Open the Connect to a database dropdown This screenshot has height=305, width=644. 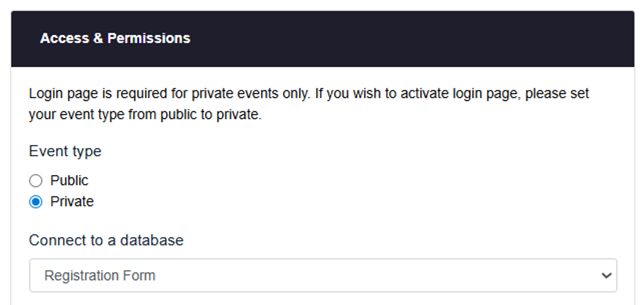click(x=322, y=275)
